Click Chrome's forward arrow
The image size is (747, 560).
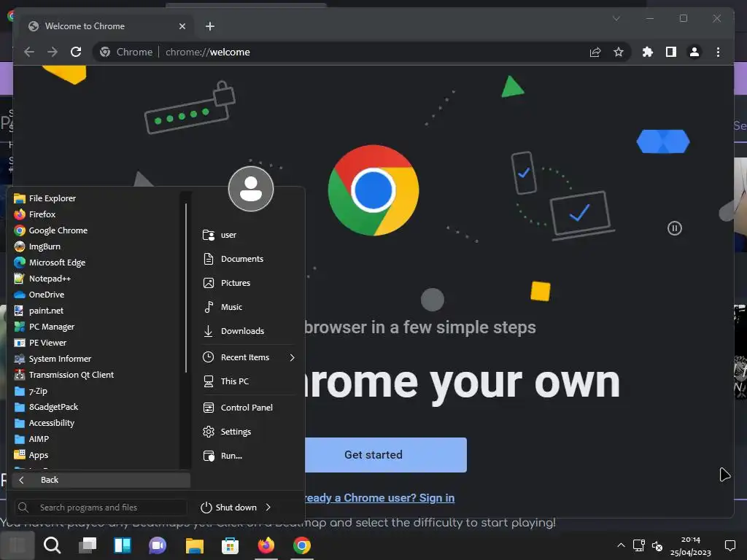[x=53, y=52]
